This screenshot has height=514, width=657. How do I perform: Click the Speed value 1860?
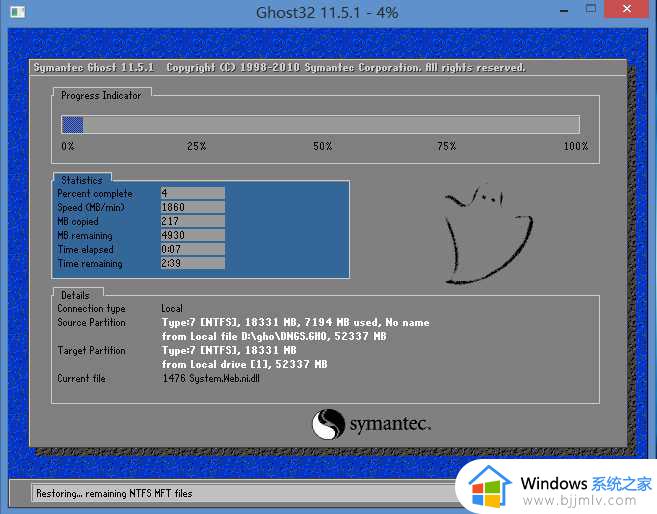193,207
